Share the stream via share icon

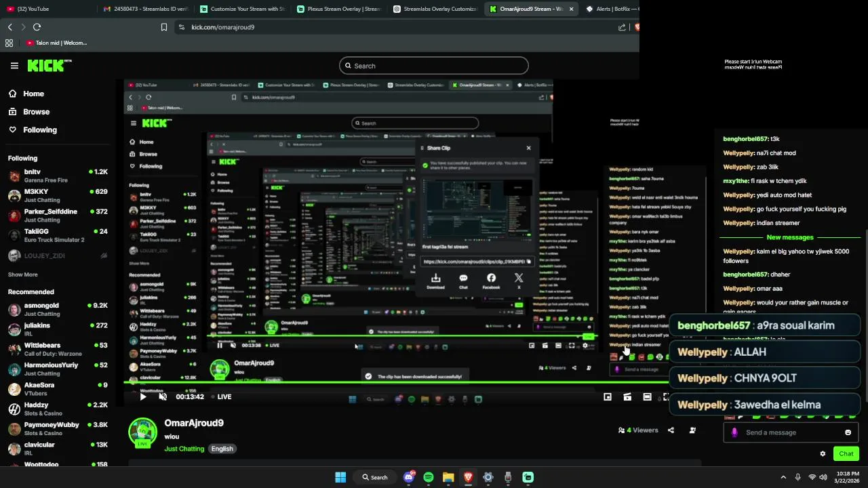click(671, 430)
